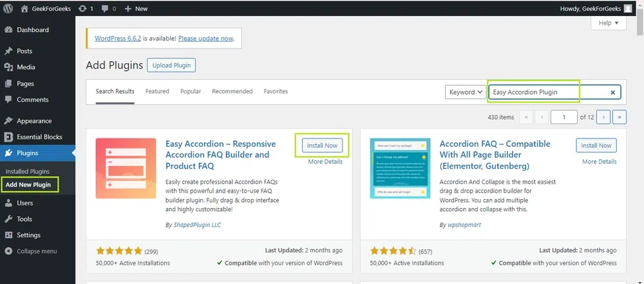
Task: Click the Posts pushpin icon
Action: point(8,51)
